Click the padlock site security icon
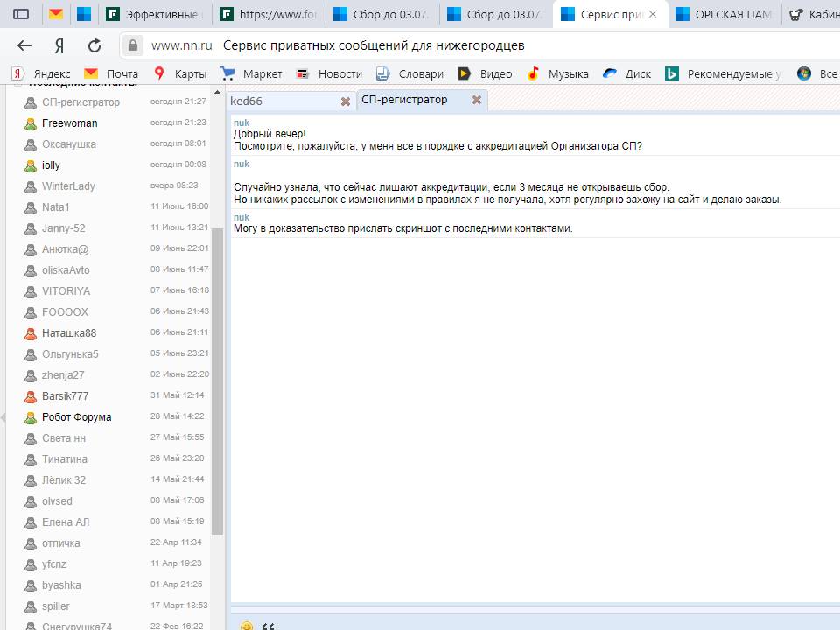The width and height of the screenshot is (840, 630). click(x=133, y=45)
